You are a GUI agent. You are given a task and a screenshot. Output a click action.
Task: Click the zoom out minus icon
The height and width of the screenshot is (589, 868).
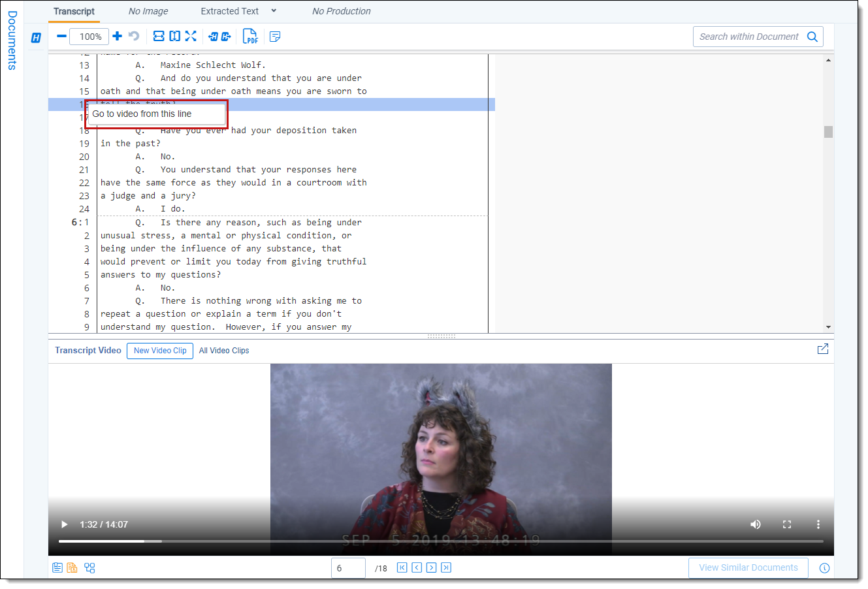(x=61, y=37)
